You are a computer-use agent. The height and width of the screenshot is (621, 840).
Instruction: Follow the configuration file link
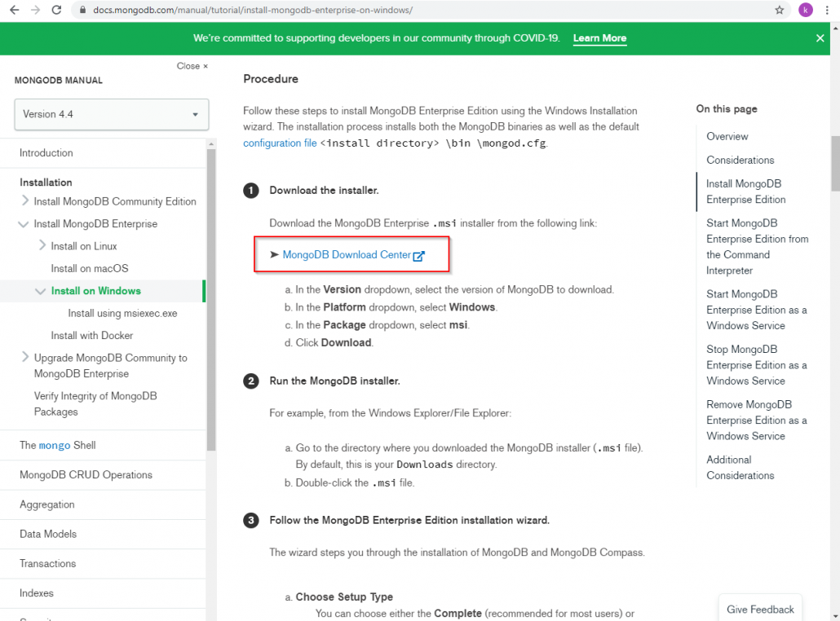(280, 143)
